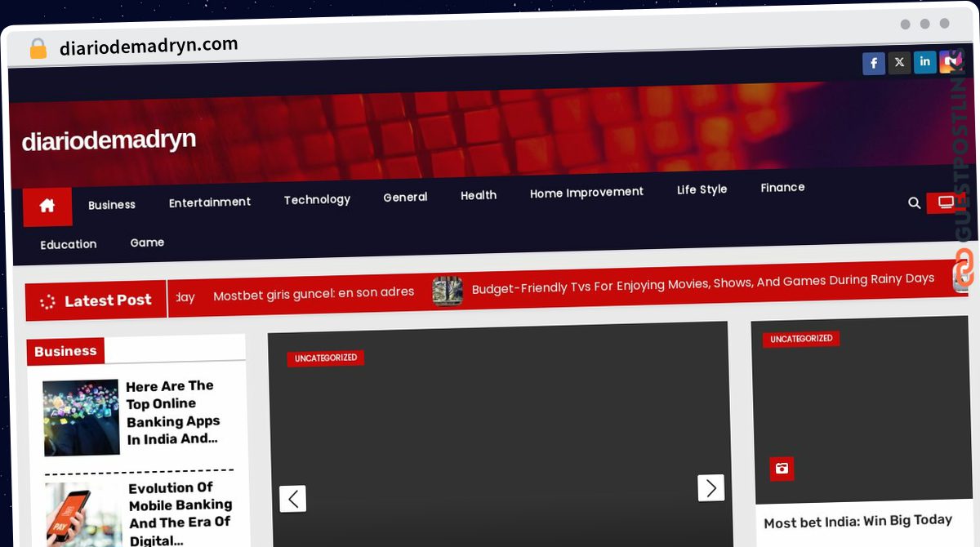Open the Technology menu item

(x=317, y=199)
